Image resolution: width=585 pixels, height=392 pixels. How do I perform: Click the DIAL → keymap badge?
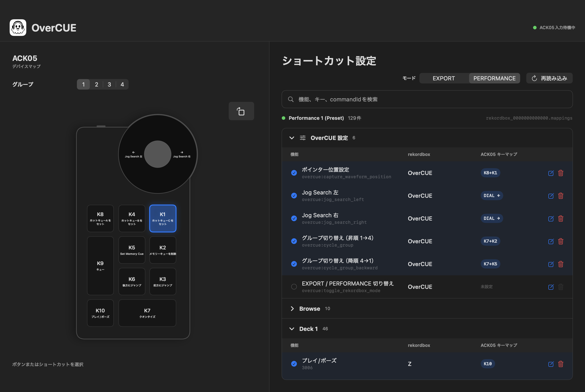point(492,218)
